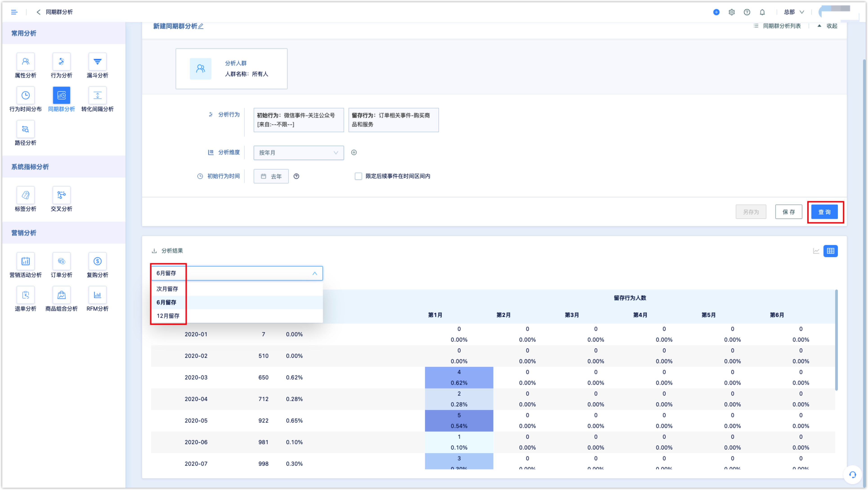This screenshot has height=490, width=868.
Task: Choose 12月留存 from the list
Action: tap(237, 316)
